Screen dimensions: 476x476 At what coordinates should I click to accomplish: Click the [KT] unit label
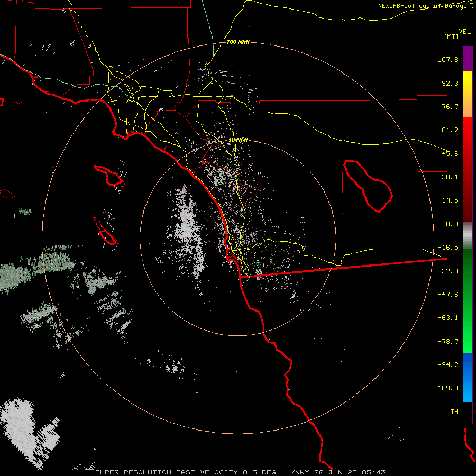point(452,36)
